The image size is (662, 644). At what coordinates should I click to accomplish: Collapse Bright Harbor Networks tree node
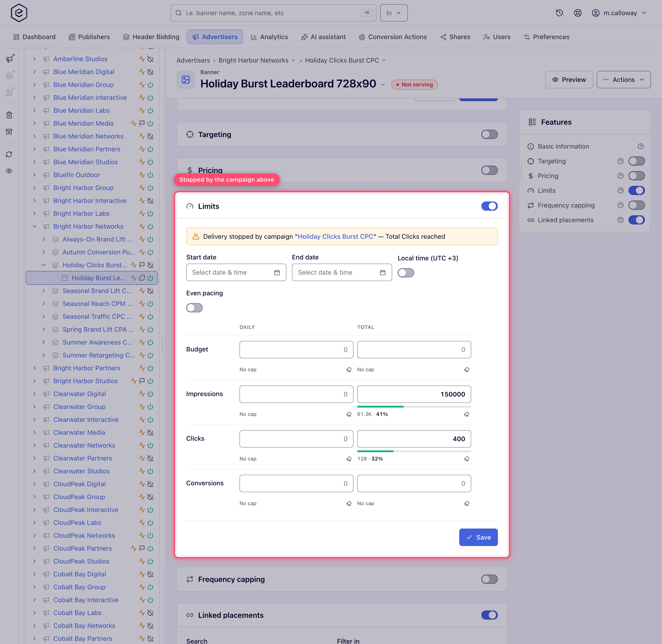coord(34,226)
